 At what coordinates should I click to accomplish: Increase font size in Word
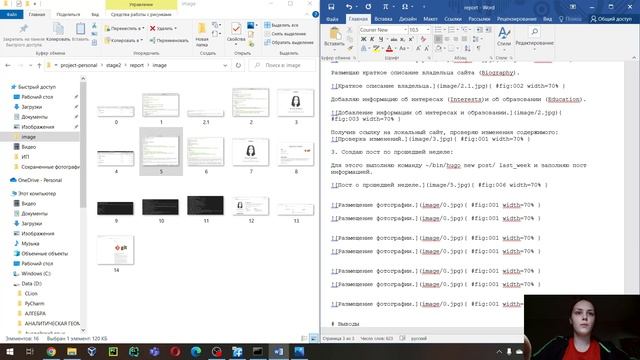(x=418, y=48)
